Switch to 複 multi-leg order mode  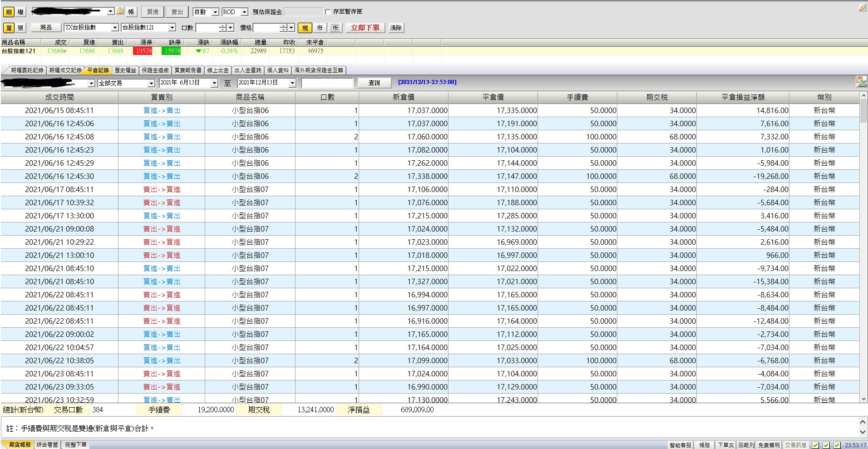tap(20, 28)
